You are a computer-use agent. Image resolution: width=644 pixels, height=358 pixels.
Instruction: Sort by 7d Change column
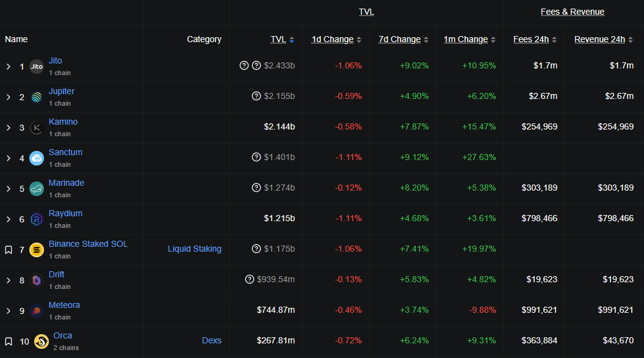click(399, 39)
